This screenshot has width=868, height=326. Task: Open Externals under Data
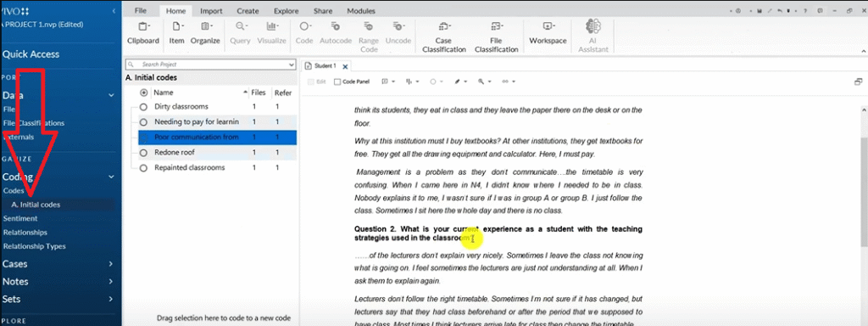[x=19, y=137]
